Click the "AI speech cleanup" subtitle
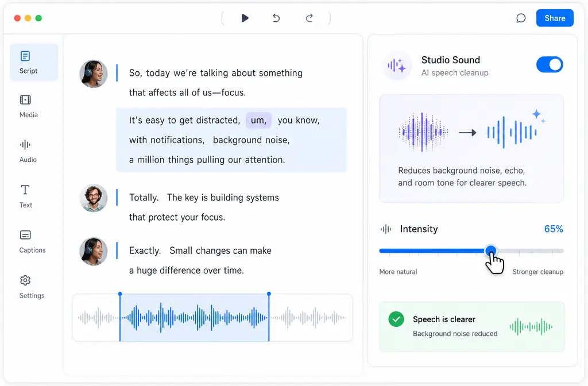This screenshot has height=386, width=588. tap(455, 73)
